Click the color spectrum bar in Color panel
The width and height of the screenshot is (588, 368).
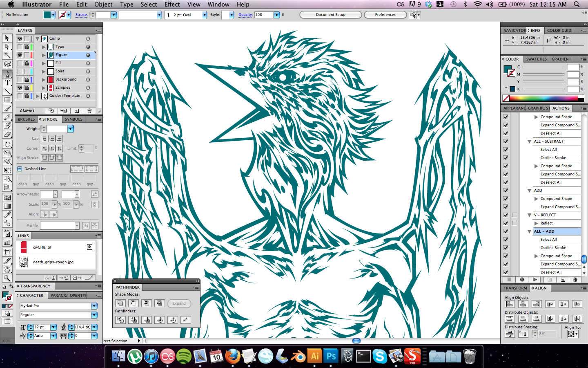pyautogui.click(x=543, y=98)
